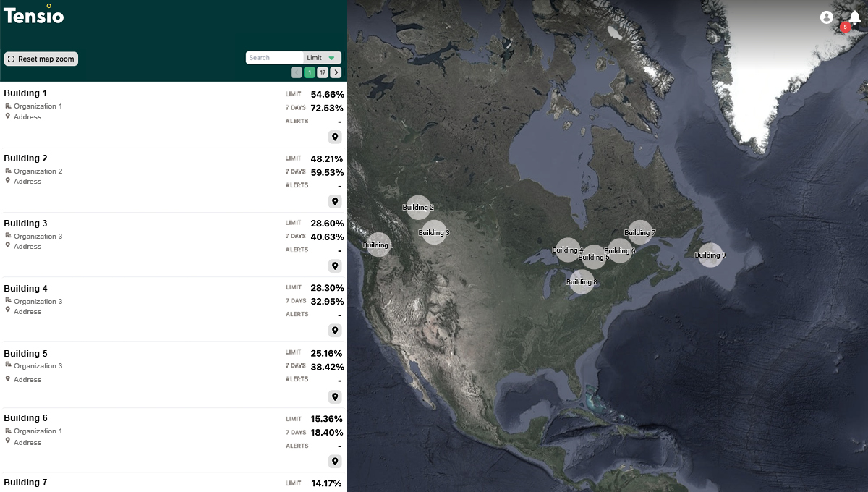
Task: Open the notifications bell
Action: click(x=855, y=18)
